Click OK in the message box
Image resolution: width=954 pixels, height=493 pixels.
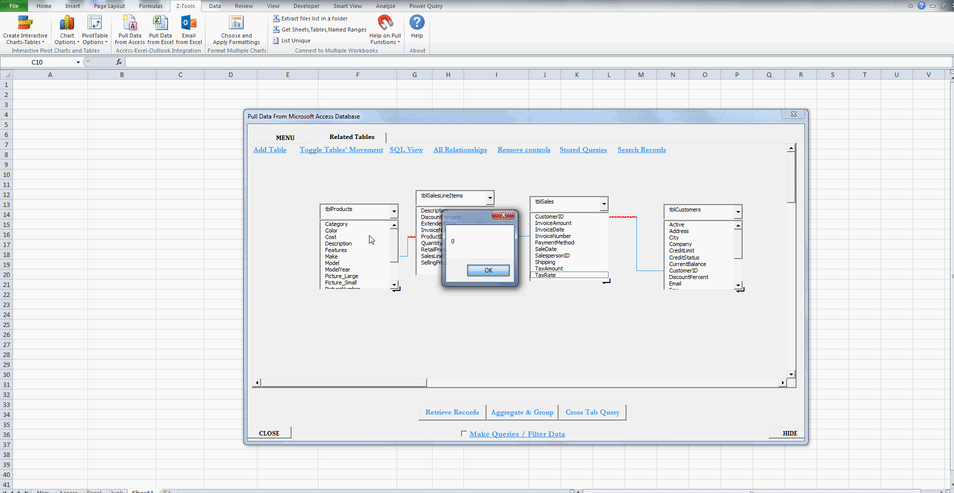click(488, 270)
